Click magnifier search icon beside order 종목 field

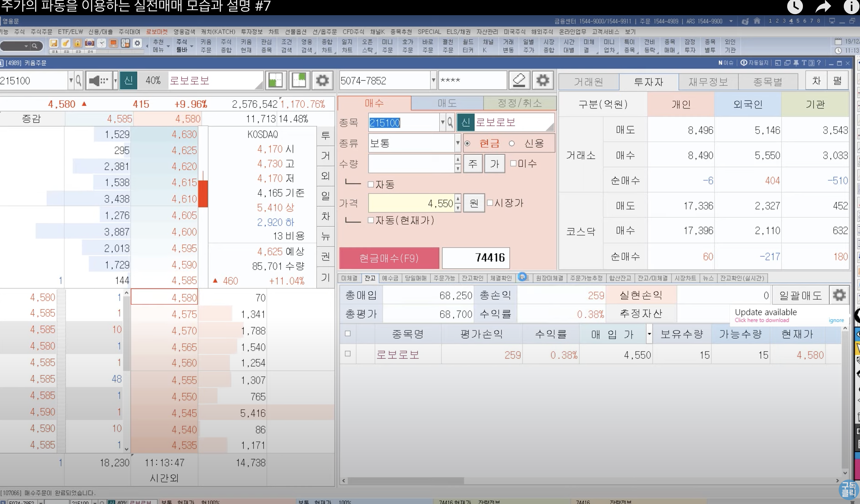[450, 122]
